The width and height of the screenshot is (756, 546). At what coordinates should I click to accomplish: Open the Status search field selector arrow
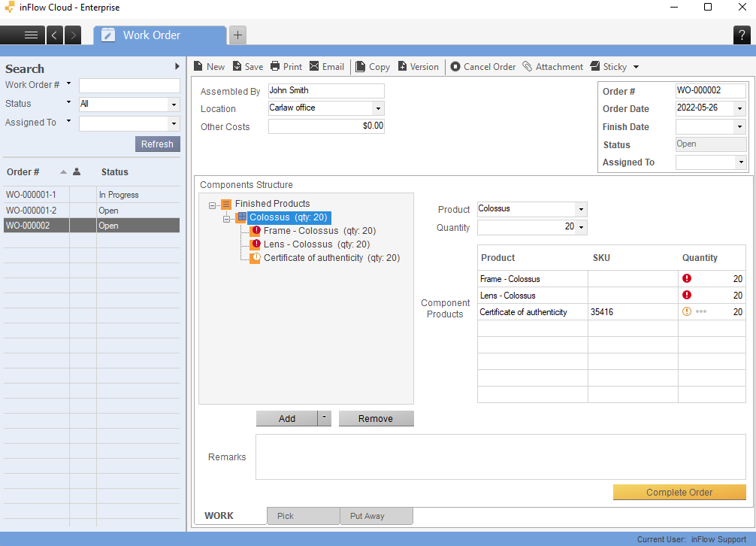pos(68,103)
